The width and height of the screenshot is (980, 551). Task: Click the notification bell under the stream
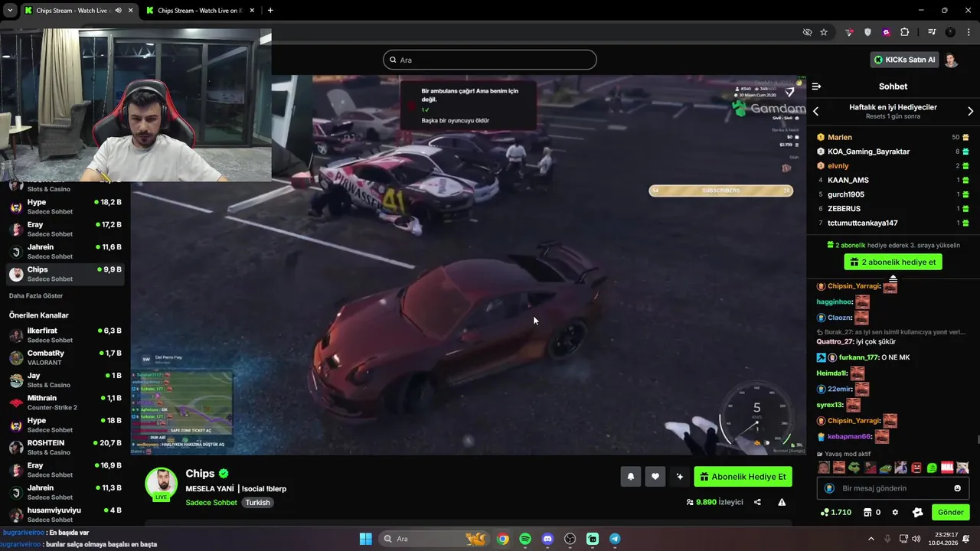[631, 477]
